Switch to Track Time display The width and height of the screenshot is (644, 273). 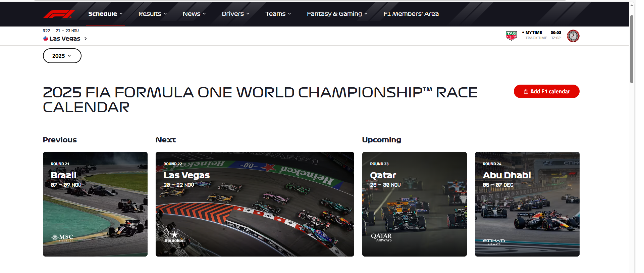point(536,38)
